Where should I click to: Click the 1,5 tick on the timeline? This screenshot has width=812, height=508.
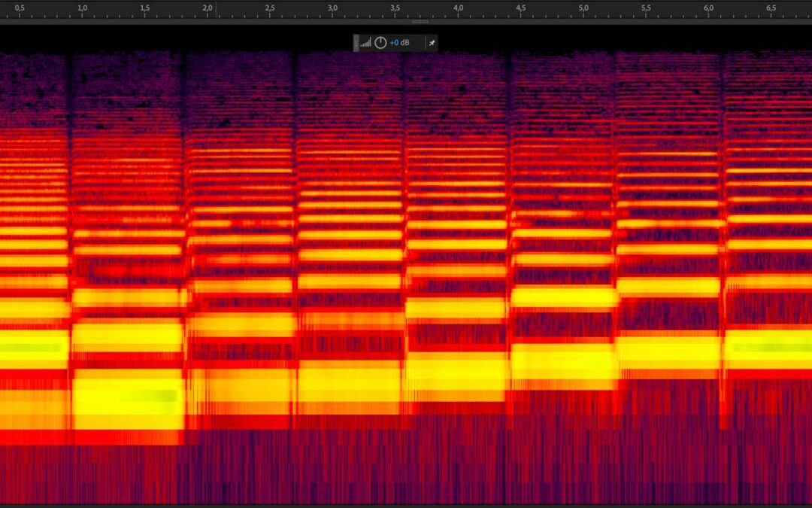[x=144, y=8]
